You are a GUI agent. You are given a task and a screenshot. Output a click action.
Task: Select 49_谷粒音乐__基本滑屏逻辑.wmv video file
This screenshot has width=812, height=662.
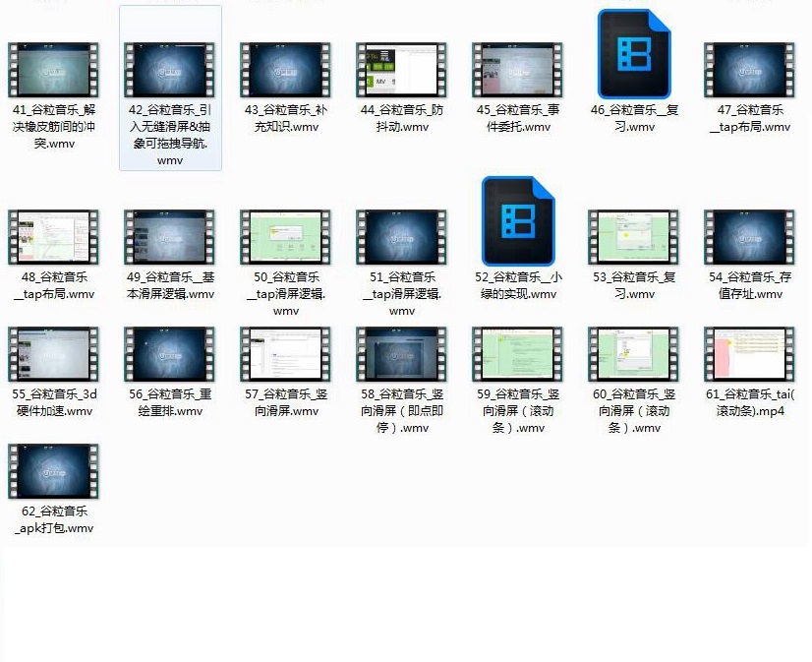pos(170,238)
